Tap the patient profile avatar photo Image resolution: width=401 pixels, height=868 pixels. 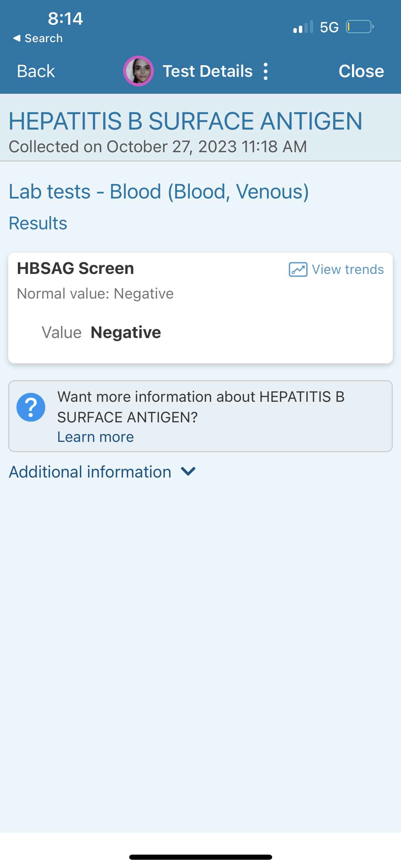click(138, 71)
